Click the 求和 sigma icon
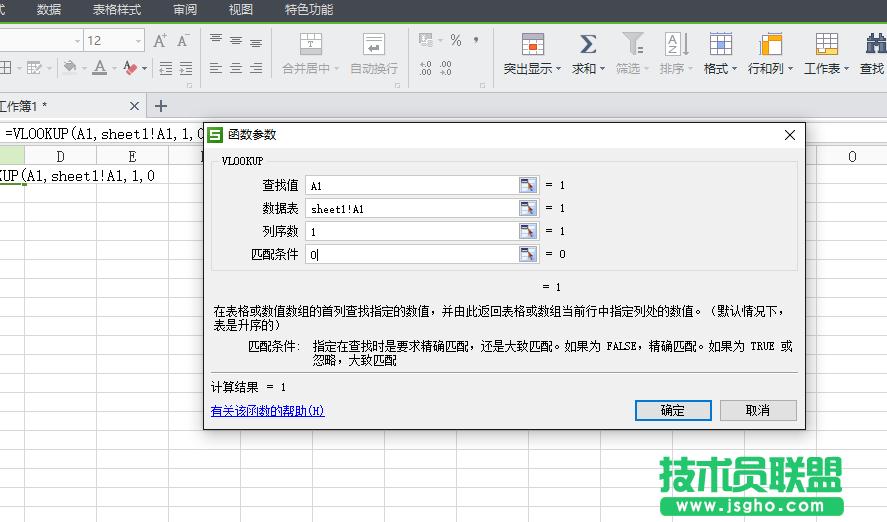Image resolution: width=887 pixels, height=522 pixels. 588,44
